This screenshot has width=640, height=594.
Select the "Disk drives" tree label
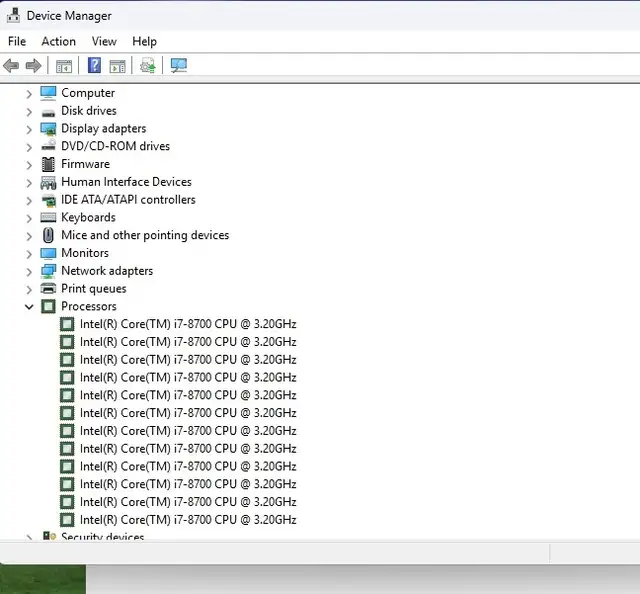pyautogui.click(x=89, y=111)
